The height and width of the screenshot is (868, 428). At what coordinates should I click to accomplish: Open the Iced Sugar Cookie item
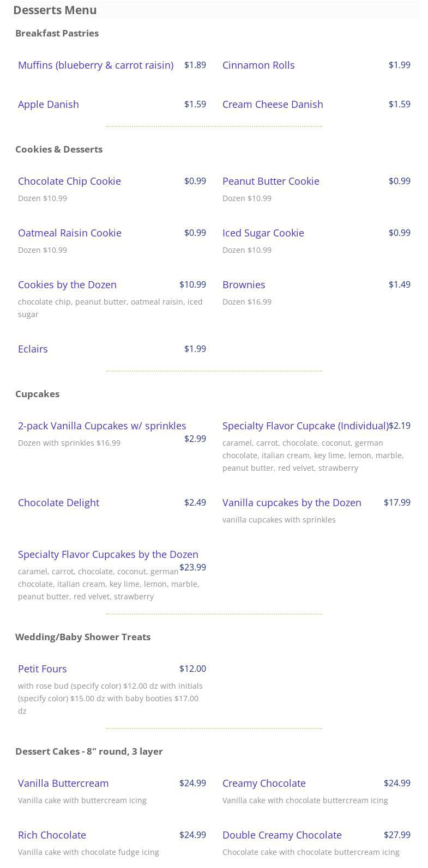263,233
